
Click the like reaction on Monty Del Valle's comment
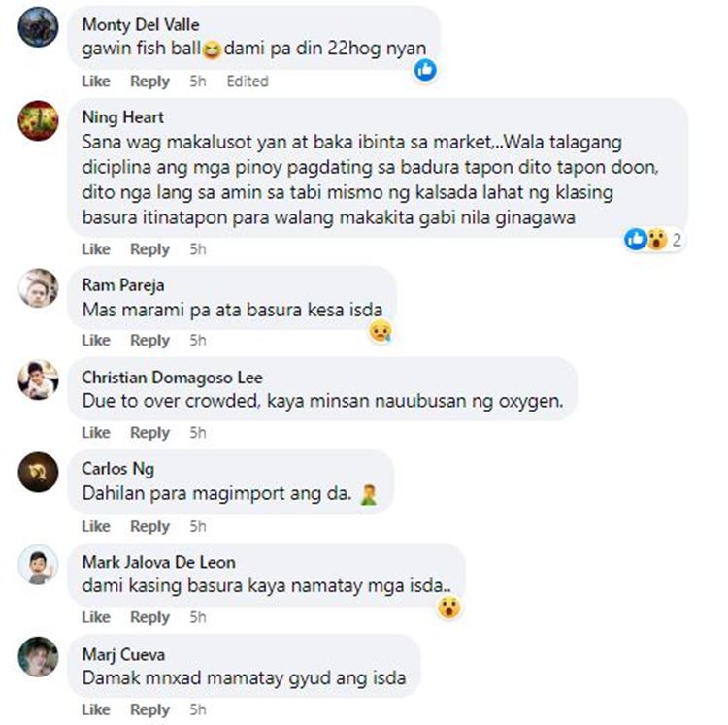[x=425, y=70]
